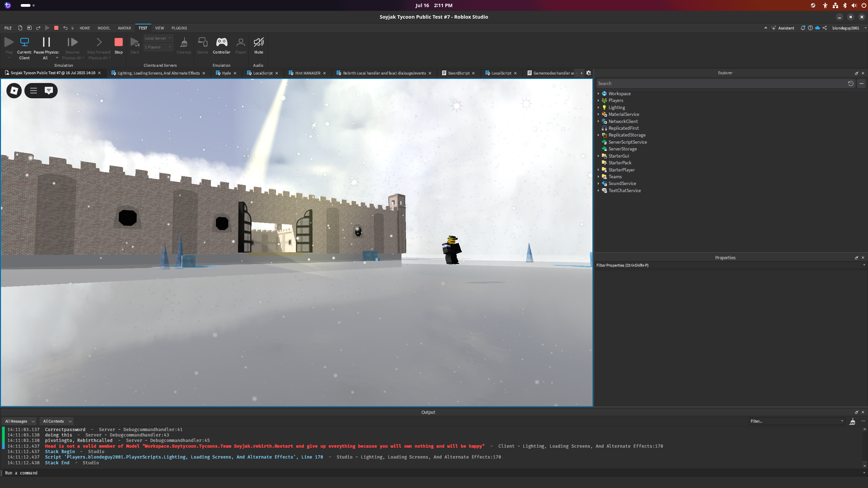Open the AVATAR ribbon tab
868x488 pixels.
(x=124, y=28)
